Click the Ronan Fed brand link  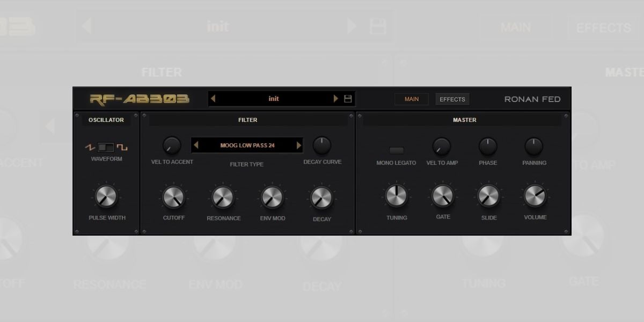(532, 99)
